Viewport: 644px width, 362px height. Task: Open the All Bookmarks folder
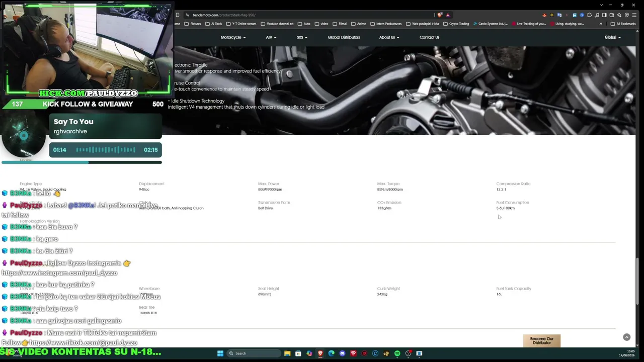click(623, 24)
